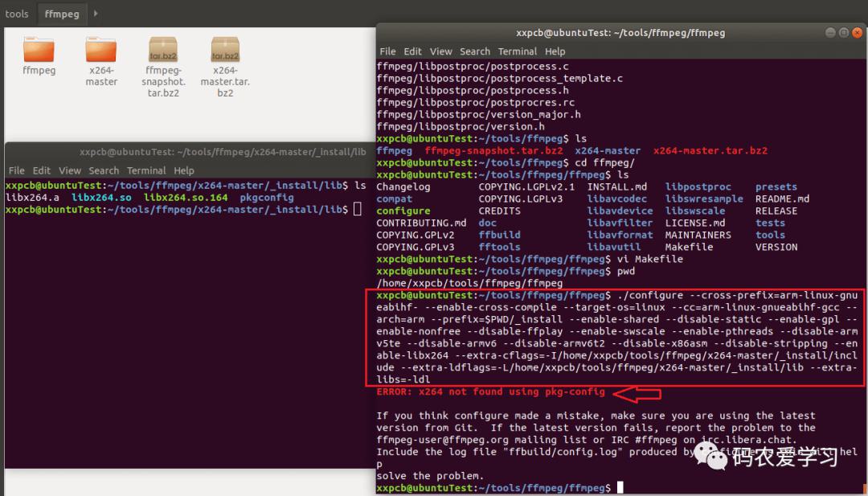Open Help menu in right terminal
868x496 pixels.
click(x=555, y=51)
